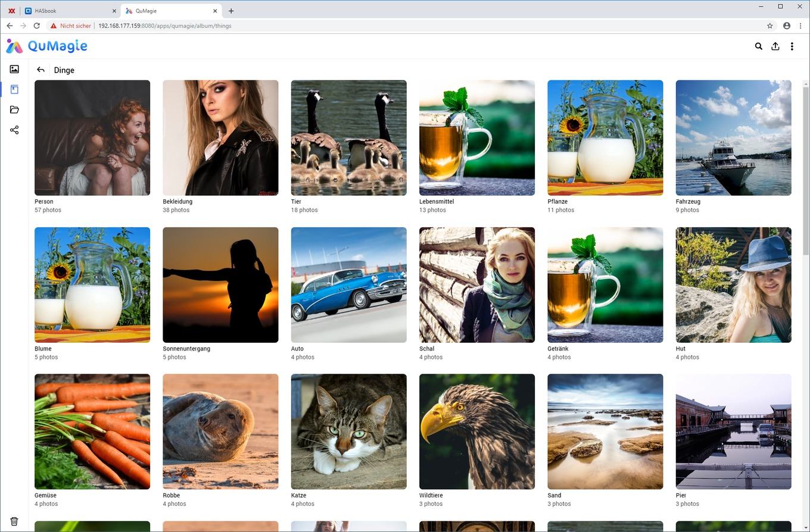Click the Person album label
Image resolution: width=810 pixels, height=532 pixels.
pyautogui.click(x=44, y=202)
